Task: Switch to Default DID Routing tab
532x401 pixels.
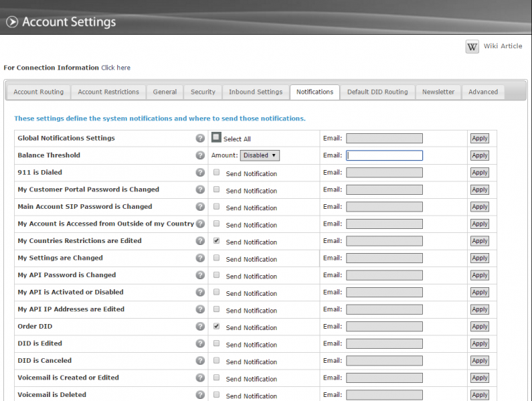Action: coord(377,92)
